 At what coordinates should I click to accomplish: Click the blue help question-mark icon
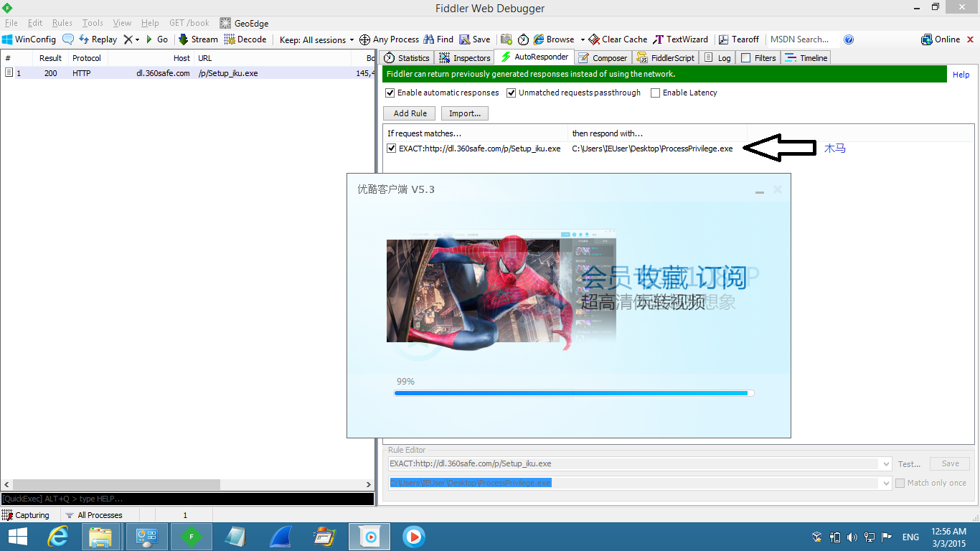point(849,39)
